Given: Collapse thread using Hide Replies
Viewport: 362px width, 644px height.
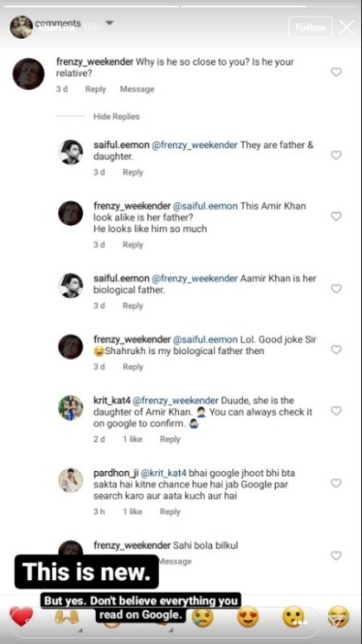Looking at the screenshot, I should (116, 117).
